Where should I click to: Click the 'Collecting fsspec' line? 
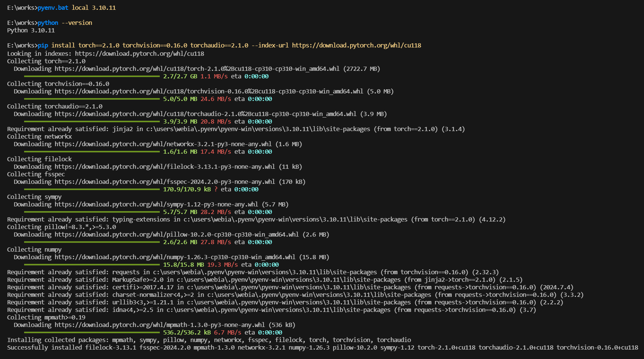pos(36,174)
